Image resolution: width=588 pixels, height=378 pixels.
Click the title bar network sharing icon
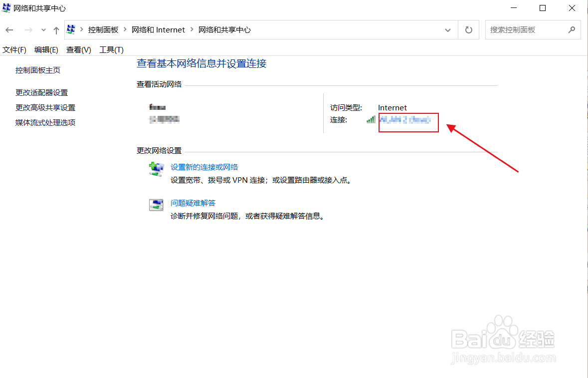(7, 8)
